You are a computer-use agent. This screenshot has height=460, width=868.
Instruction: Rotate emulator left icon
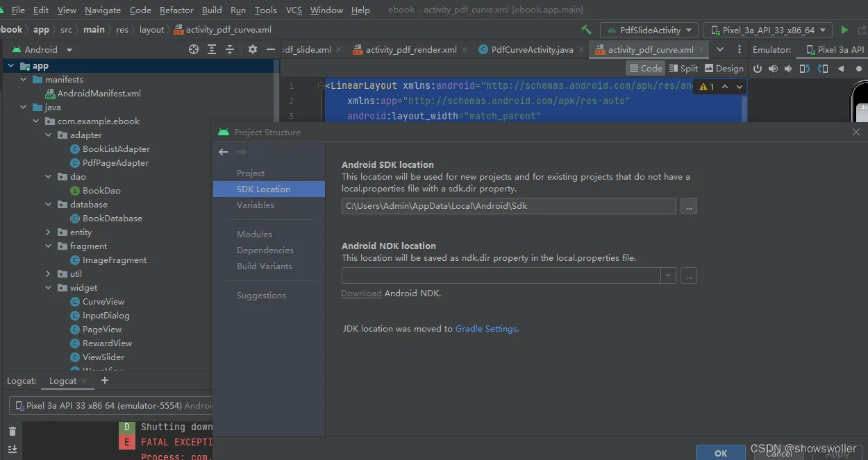pyautogui.click(x=805, y=69)
